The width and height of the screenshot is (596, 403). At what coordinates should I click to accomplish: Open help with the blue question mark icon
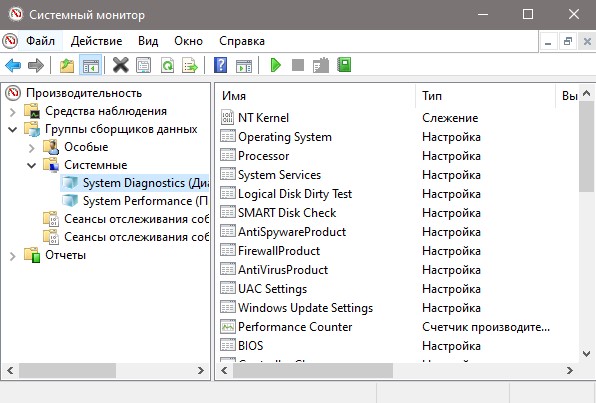[x=220, y=65]
